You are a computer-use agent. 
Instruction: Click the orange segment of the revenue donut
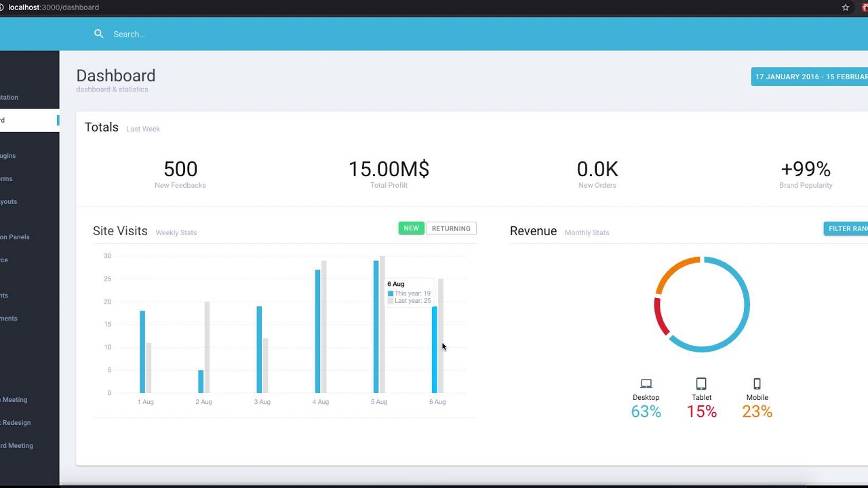click(x=674, y=270)
